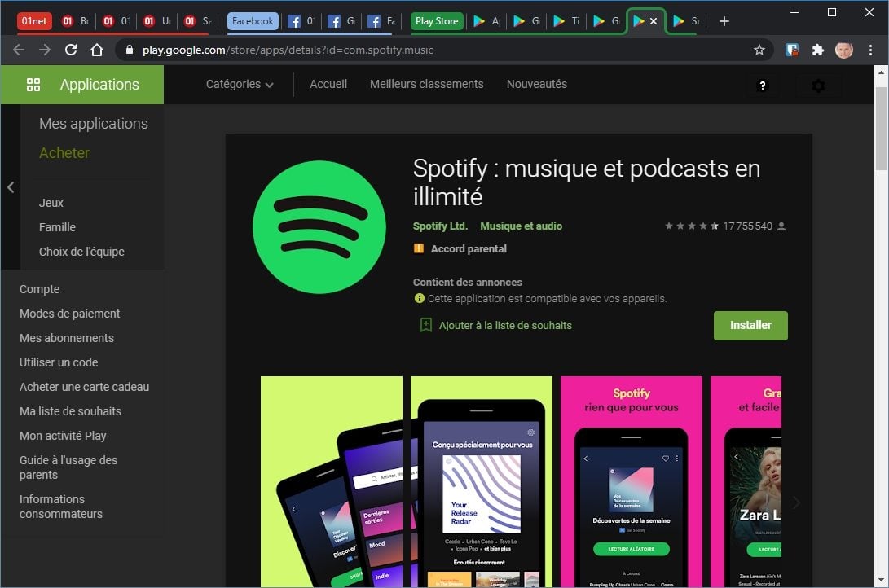Image resolution: width=889 pixels, height=588 pixels.
Task: Open Mes abonnements
Action: 66,338
